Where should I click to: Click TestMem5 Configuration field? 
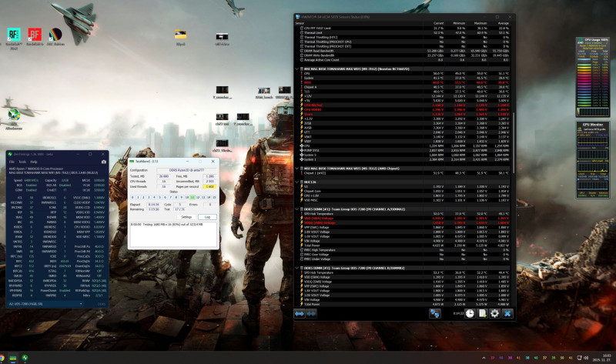[x=186, y=170]
